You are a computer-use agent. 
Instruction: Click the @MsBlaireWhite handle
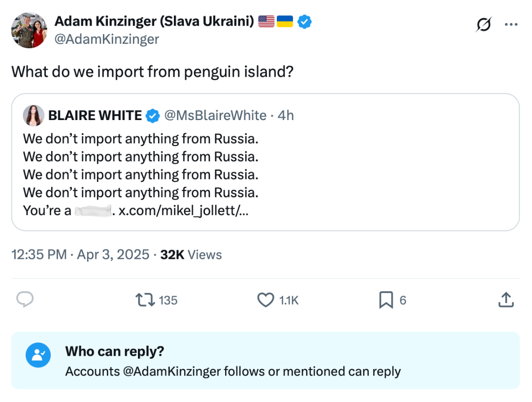click(215, 116)
